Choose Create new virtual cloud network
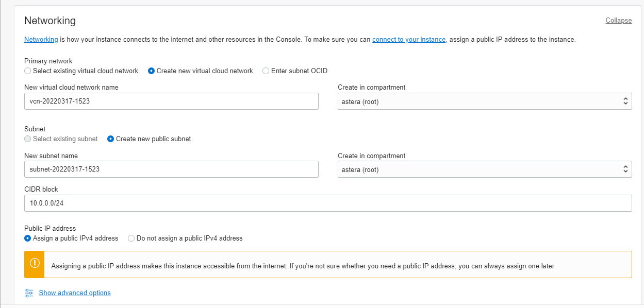This screenshot has height=308, width=644. pyautogui.click(x=152, y=71)
